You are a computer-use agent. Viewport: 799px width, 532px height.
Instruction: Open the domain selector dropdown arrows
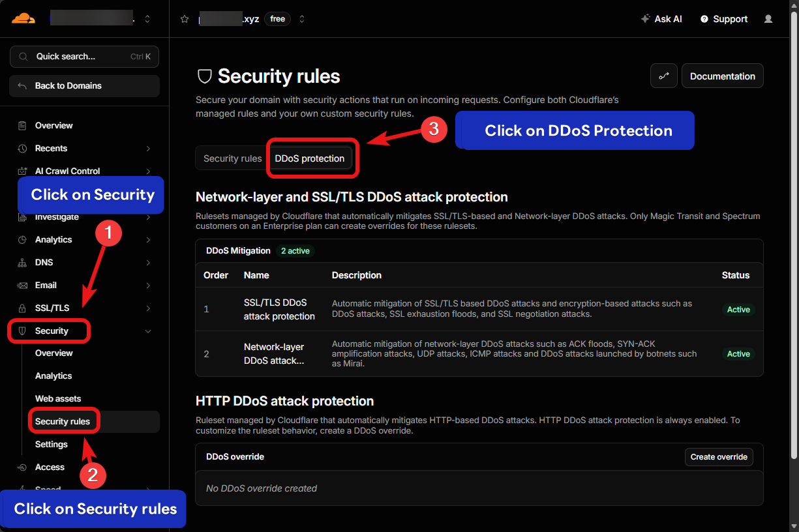pyautogui.click(x=301, y=19)
